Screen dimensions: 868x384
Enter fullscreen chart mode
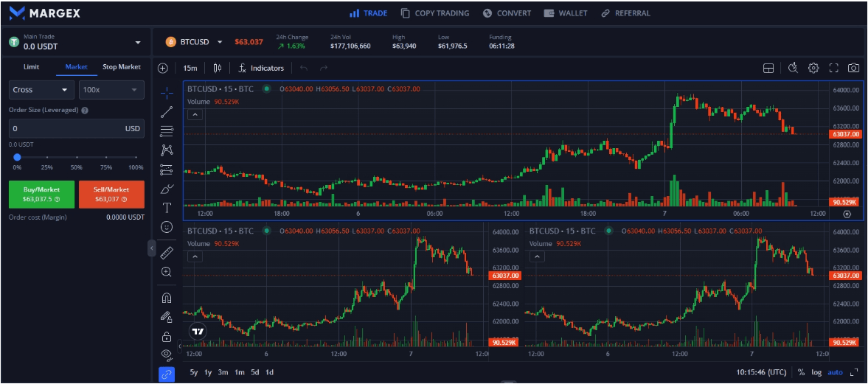[833, 68]
